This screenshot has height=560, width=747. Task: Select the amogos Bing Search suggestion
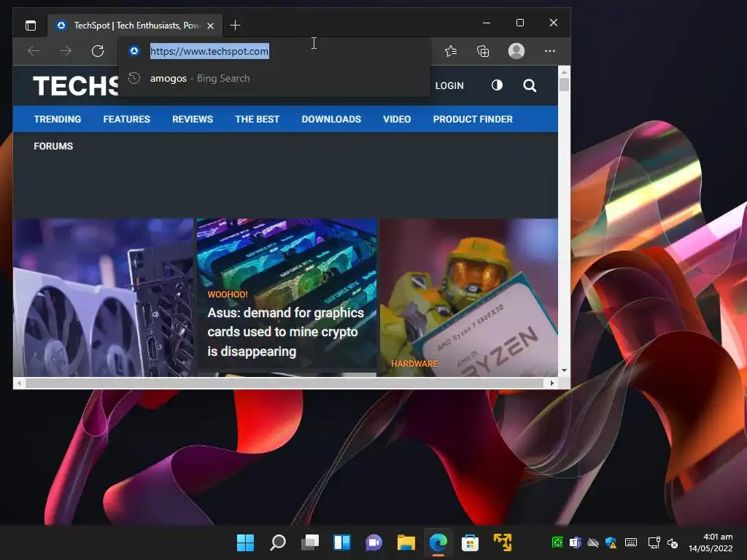(x=274, y=78)
